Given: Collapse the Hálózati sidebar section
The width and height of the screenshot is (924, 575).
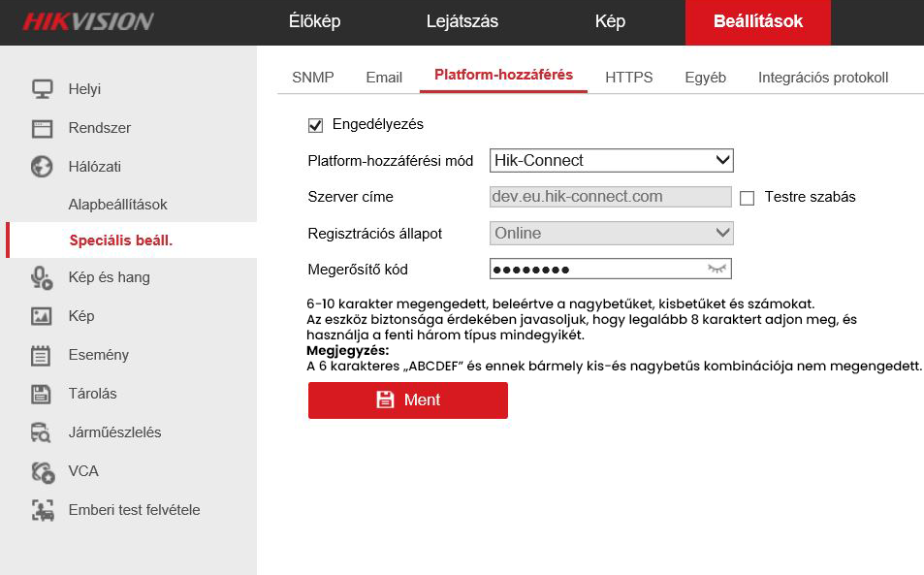Looking at the screenshot, I should pyautogui.click(x=94, y=167).
